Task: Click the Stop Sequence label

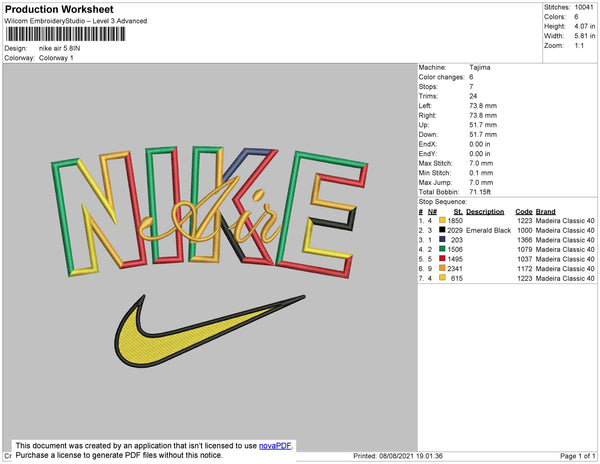Action: (443, 202)
